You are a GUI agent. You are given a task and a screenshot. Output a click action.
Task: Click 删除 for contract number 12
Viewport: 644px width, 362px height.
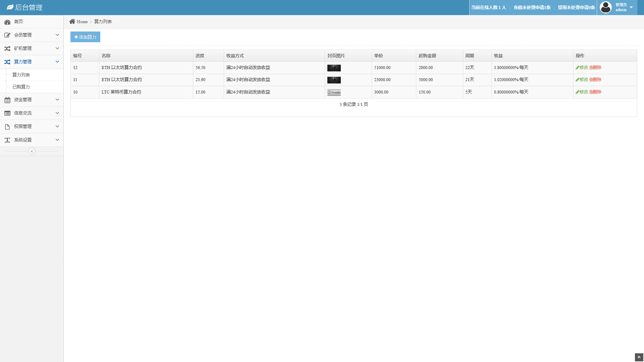pos(595,67)
